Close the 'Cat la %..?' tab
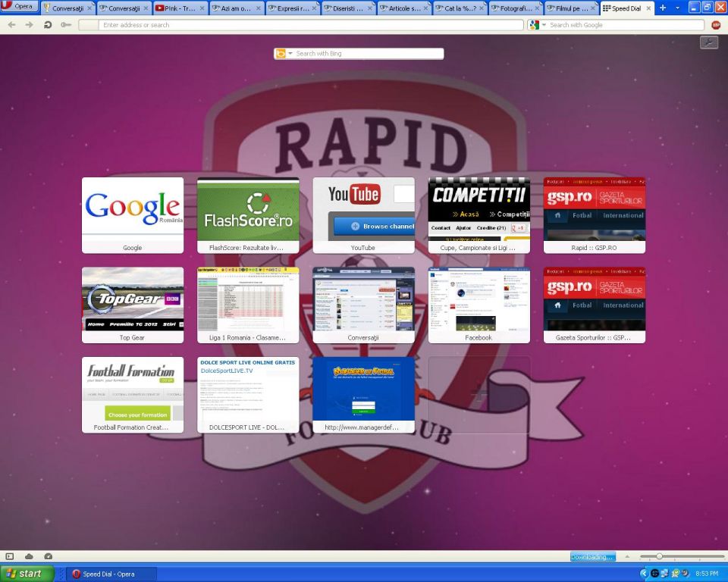Screen dimensions: 728x582 pos(482,8)
